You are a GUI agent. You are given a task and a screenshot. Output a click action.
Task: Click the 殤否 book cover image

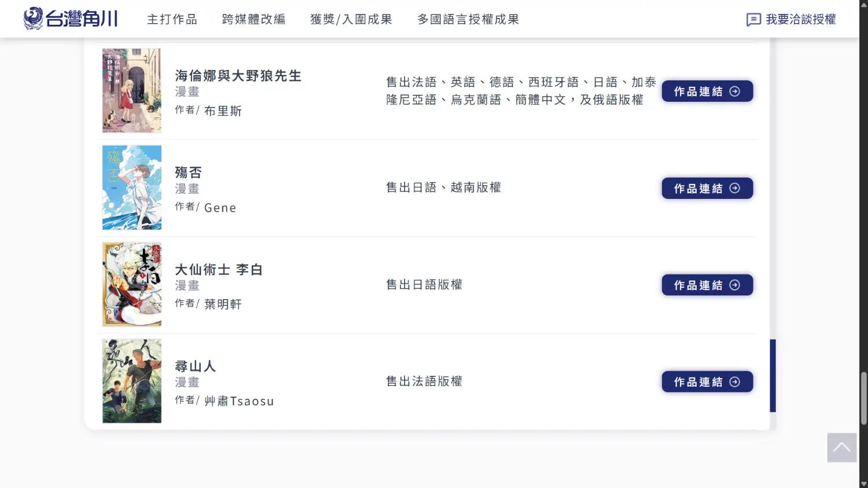point(132,187)
